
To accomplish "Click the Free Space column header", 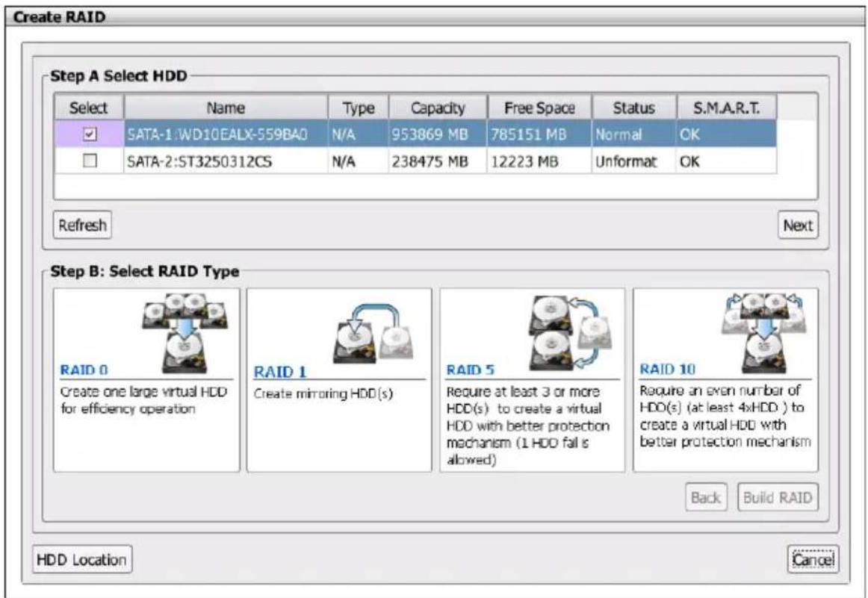I will click(x=540, y=108).
